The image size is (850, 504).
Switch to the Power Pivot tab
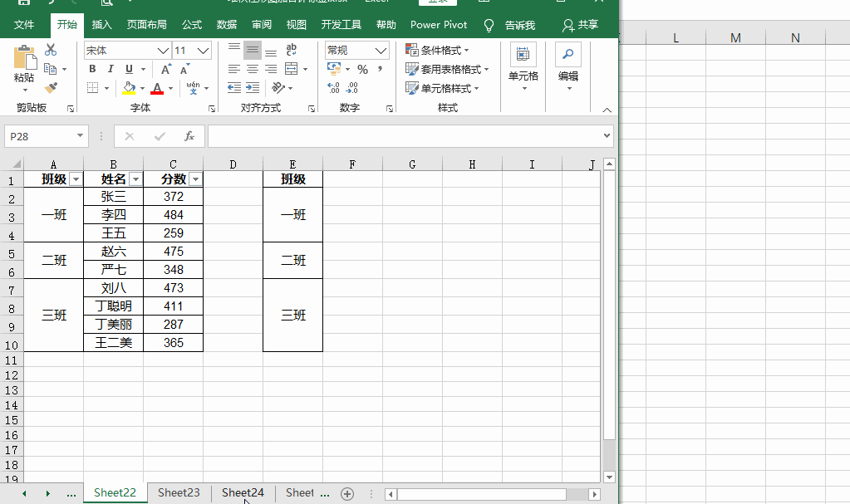[x=439, y=25]
